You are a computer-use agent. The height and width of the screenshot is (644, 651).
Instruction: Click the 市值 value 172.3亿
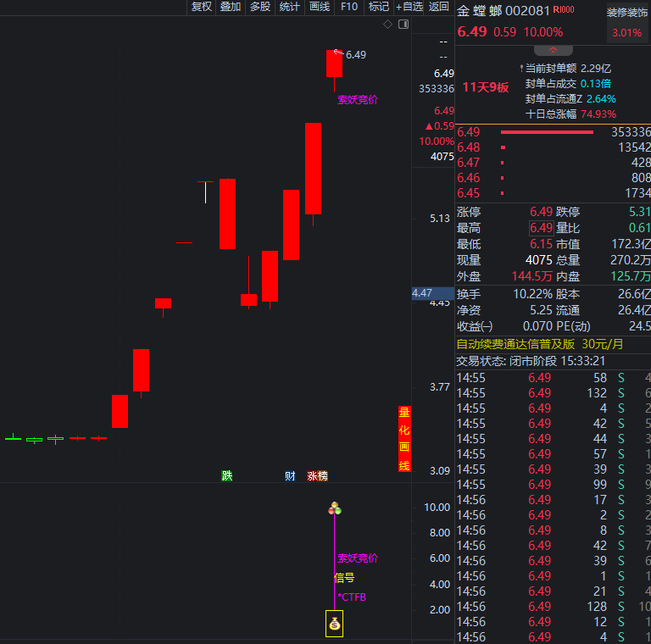(631, 244)
